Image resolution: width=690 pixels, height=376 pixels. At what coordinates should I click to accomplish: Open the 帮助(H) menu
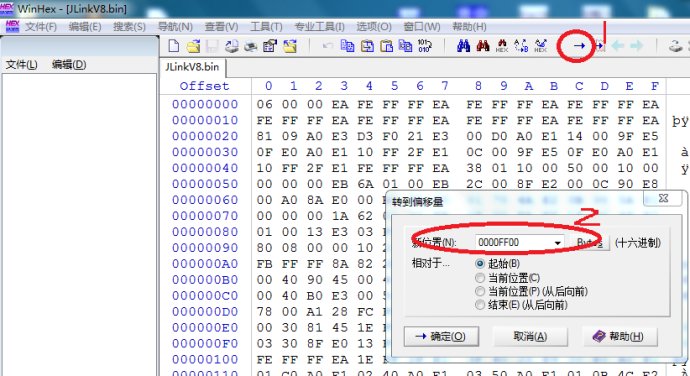click(x=470, y=27)
